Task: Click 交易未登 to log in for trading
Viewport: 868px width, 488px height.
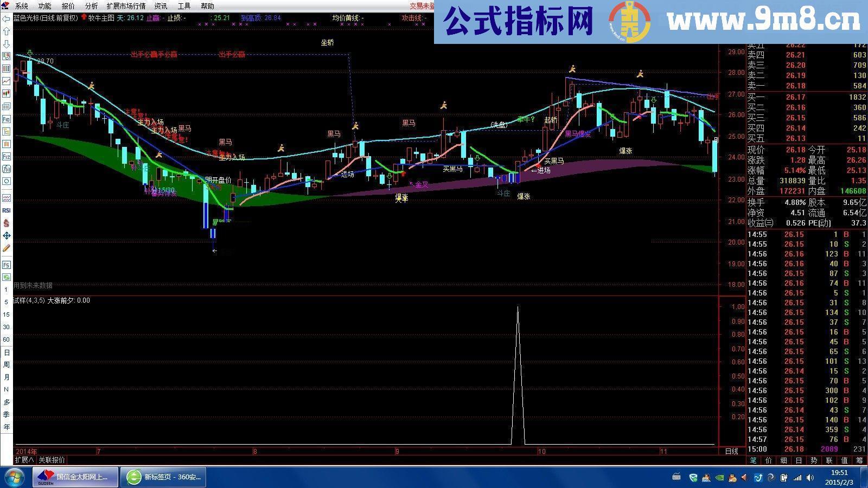Action: (x=422, y=5)
